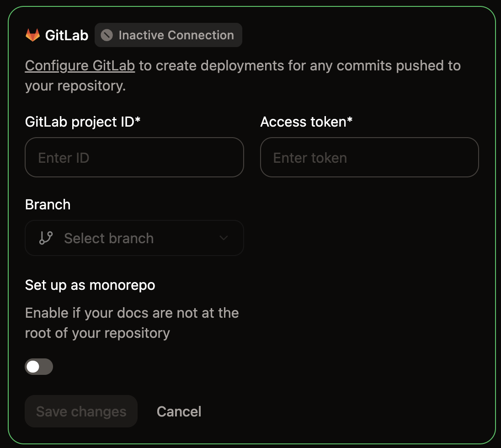
Task: Click the GitLab fox logo icon
Action: pyautogui.click(x=33, y=35)
